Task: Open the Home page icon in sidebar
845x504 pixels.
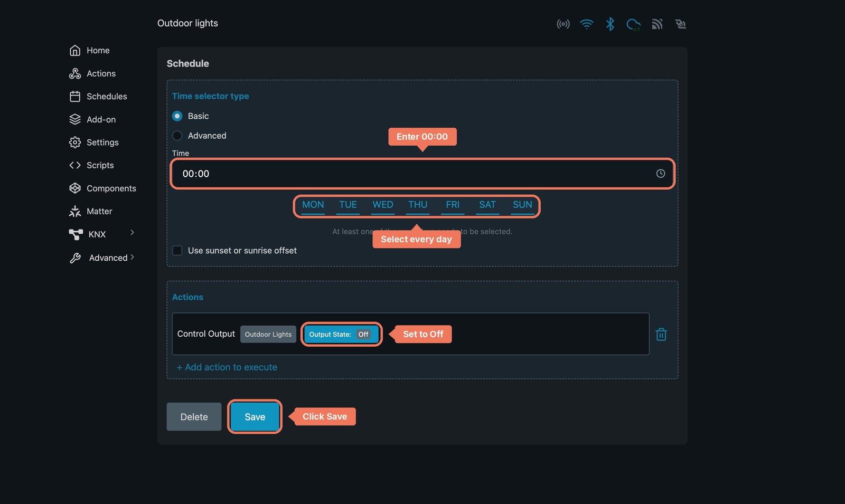Action: point(75,51)
